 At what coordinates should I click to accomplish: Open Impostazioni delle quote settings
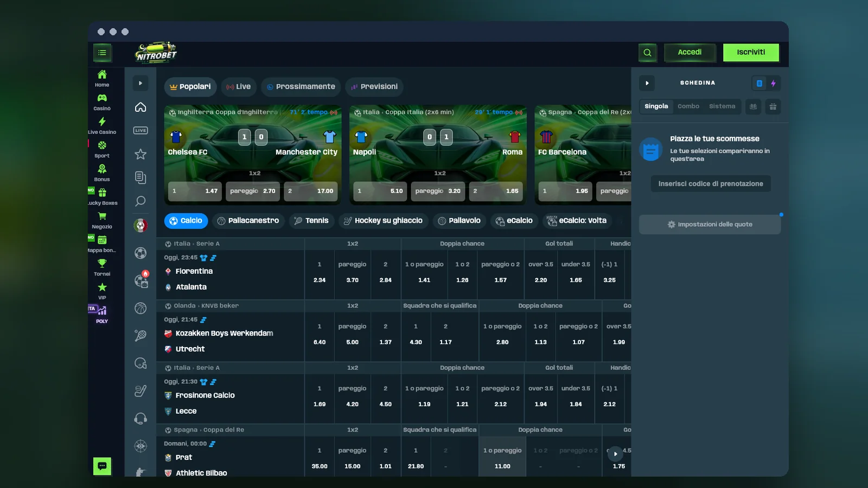coord(710,224)
